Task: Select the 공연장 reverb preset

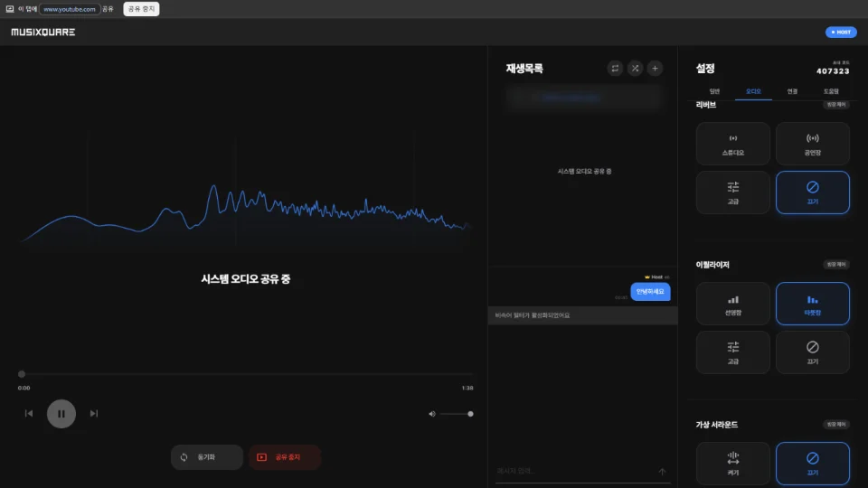Action: click(812, 144)
